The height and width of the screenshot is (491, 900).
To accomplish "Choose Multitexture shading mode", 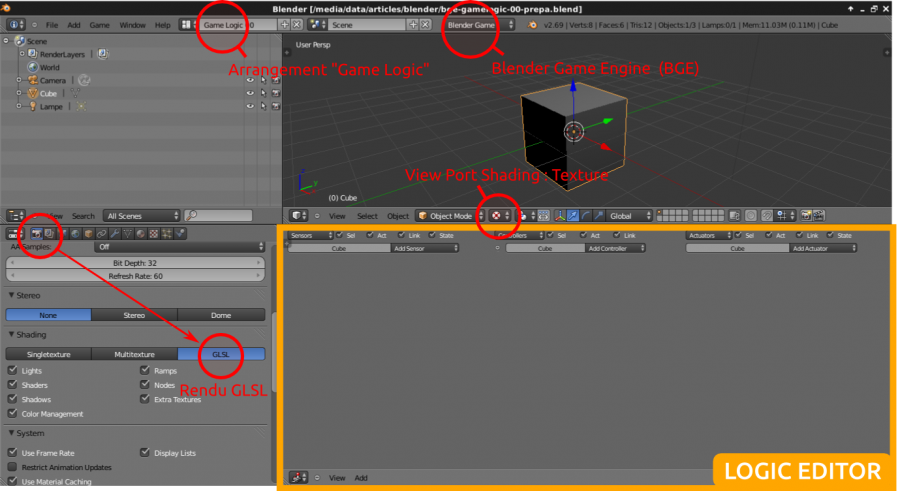I will coord(134,354).
